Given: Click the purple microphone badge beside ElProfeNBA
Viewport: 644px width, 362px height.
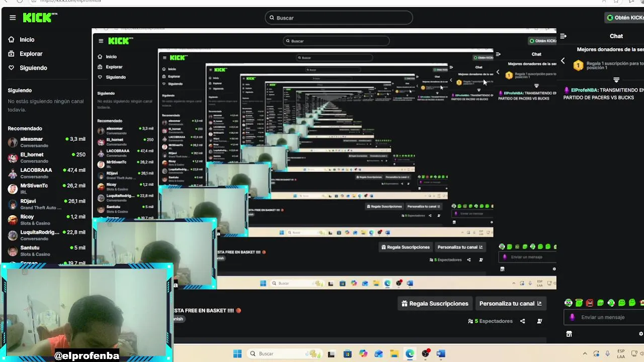Looking at the screenshot, I should (x=567, y=90).
